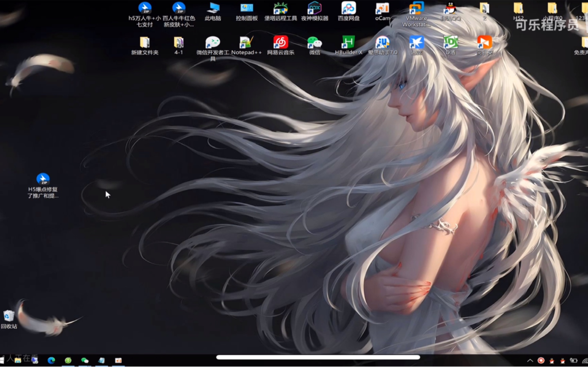588x367 pixels.
Task: Select the 小程序0 folder
Action: point(552,12)
